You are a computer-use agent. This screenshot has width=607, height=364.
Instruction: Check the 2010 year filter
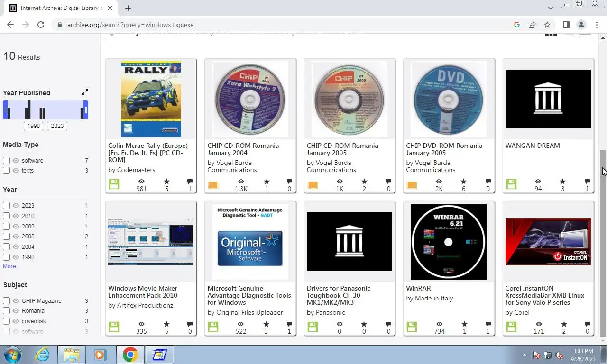coord(7,216)
